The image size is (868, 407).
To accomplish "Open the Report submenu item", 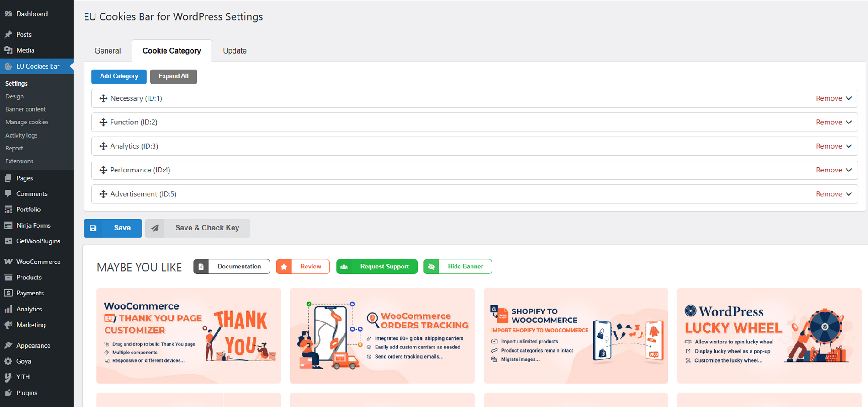I will point(14,148).
